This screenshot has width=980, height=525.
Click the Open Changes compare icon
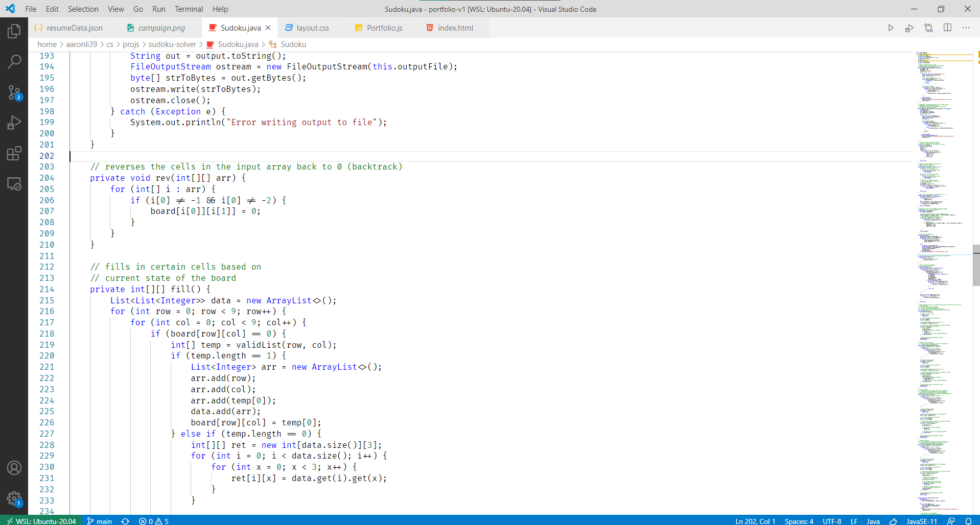click(928, 28)
